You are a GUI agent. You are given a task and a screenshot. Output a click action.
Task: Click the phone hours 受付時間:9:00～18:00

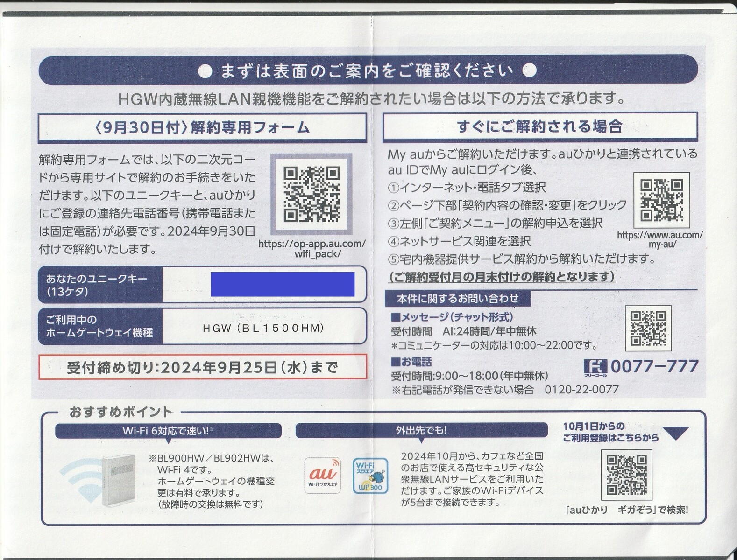click(x=469, y=376)
